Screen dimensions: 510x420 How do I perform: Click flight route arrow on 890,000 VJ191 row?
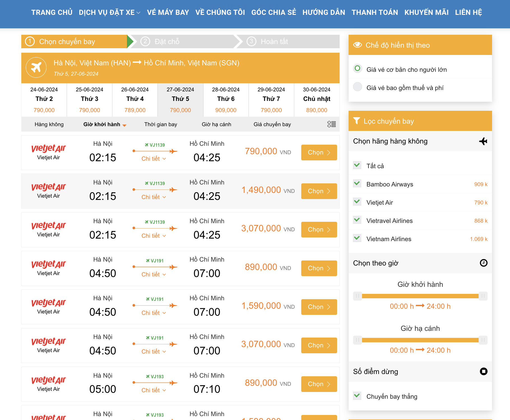[x=155, y=267]
